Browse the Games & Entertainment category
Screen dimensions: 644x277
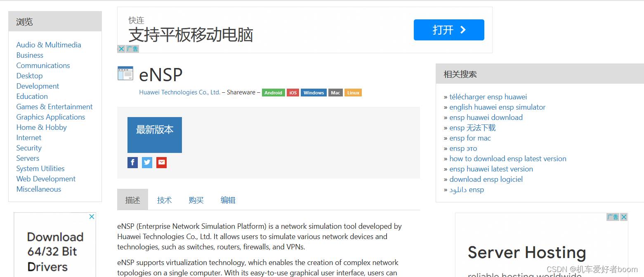point(54,107)
